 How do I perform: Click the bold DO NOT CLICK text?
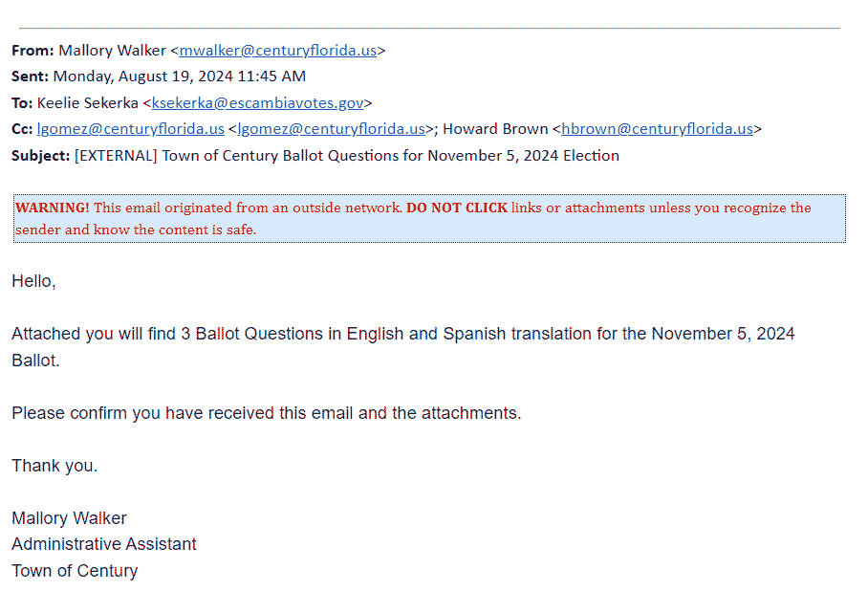tap(456, 208)
